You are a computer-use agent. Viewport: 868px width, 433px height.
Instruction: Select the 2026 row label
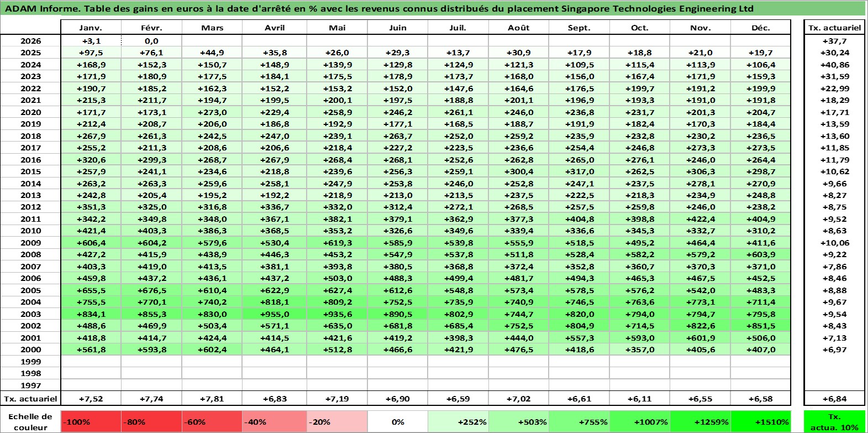click(x=30, y=41)
